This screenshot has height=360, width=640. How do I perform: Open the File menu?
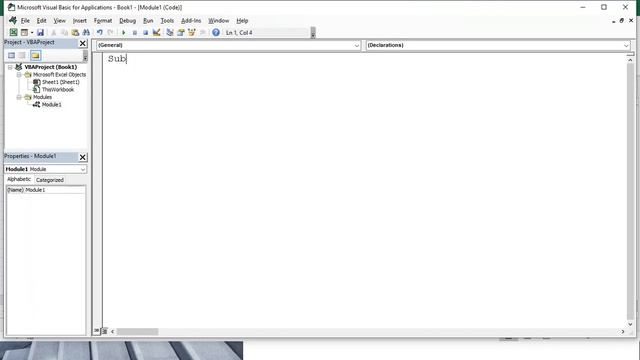pyautogui.click(x=25, y=20)
